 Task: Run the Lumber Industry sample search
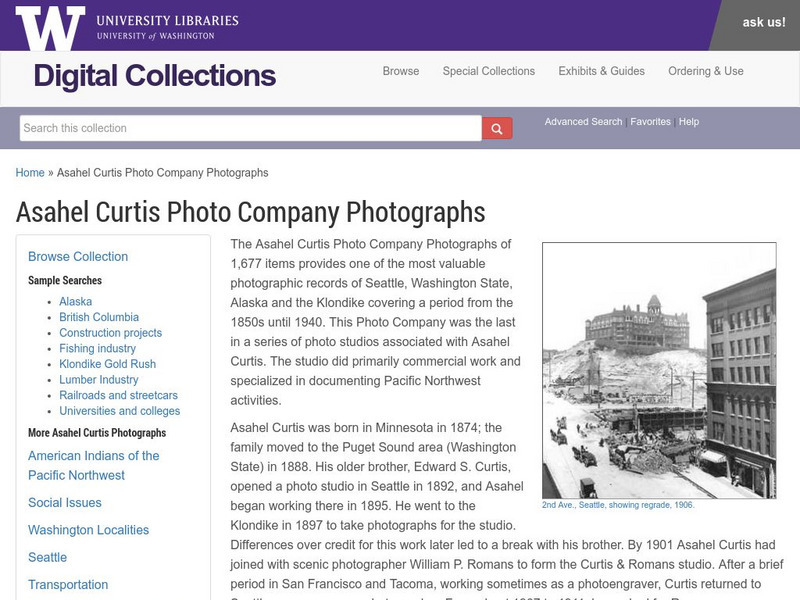tap(98, 380)
